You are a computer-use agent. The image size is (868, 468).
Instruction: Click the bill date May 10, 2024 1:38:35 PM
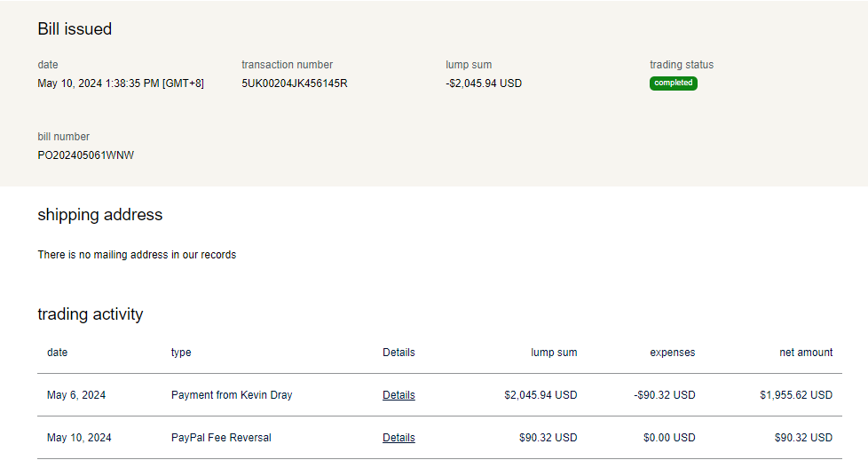120,83
